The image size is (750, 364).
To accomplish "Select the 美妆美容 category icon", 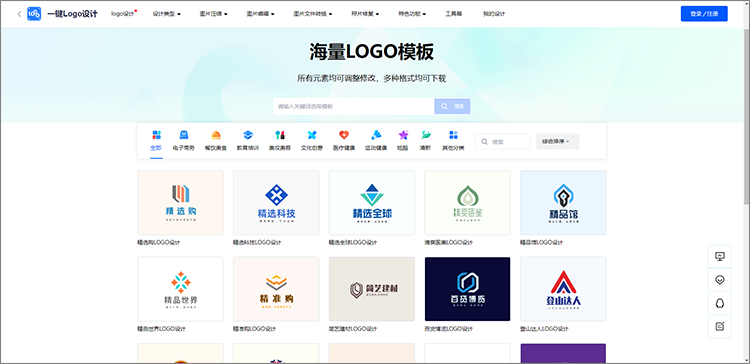I will [x=280, y=135].
